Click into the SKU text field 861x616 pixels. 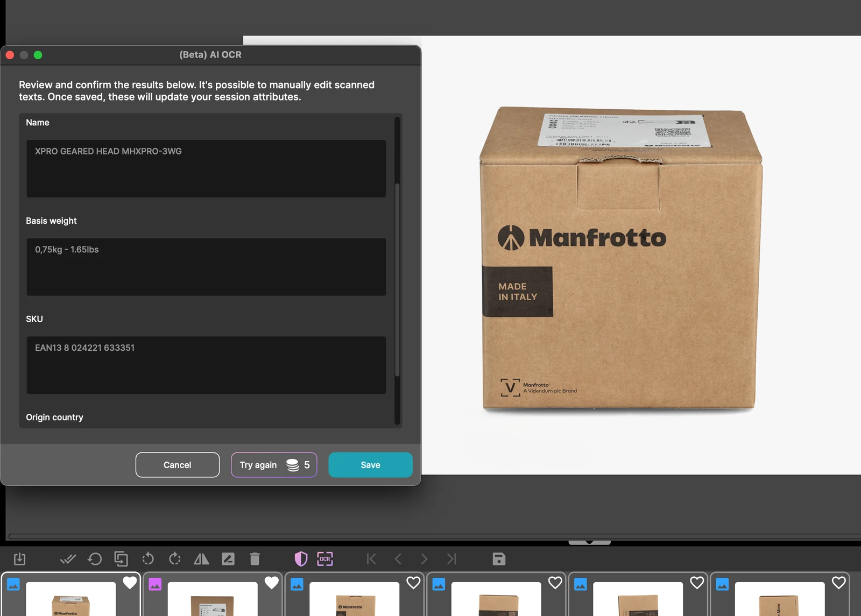point(206,365)
